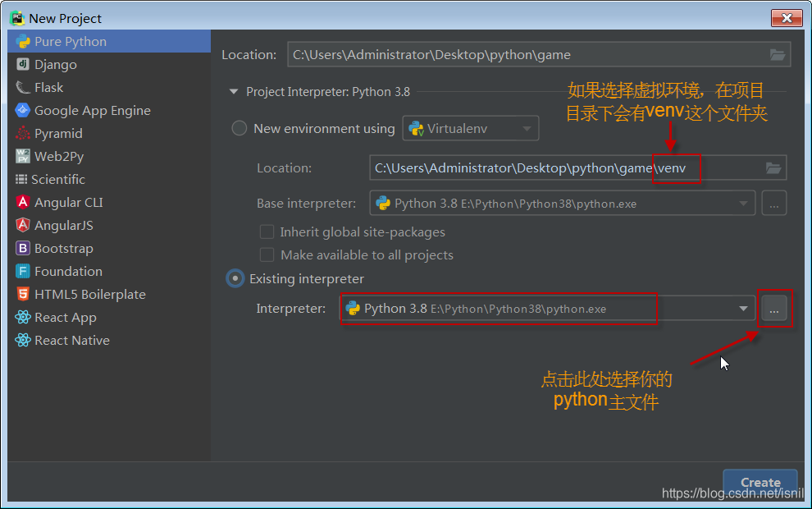
Task: Choose Foundation project type
Action: coord(109,271)
